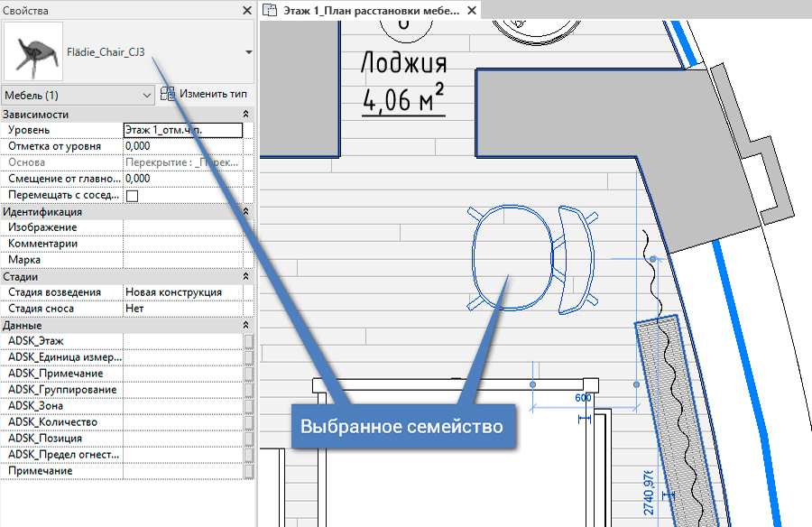Click the 600 dimension value in the plan
This screenshot has height=527, width=812.
click(x=583, y=398)
